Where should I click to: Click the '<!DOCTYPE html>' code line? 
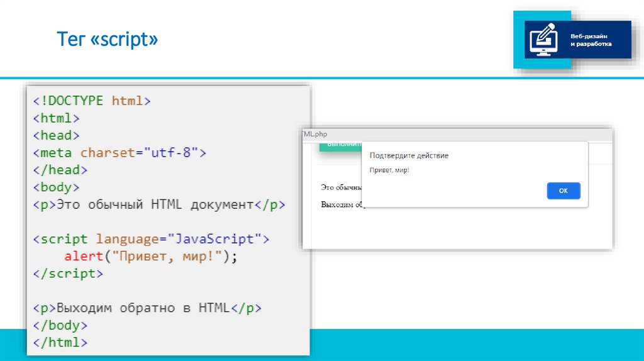coord(92,101)
